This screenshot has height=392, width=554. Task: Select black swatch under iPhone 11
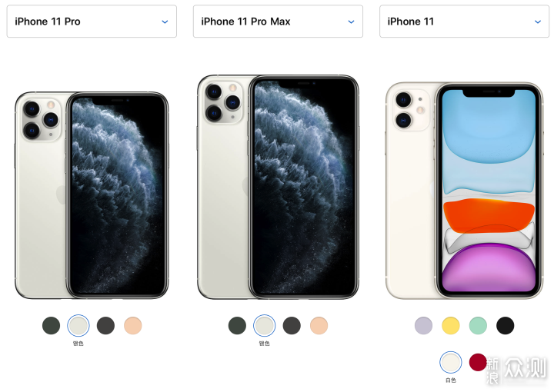506,325
